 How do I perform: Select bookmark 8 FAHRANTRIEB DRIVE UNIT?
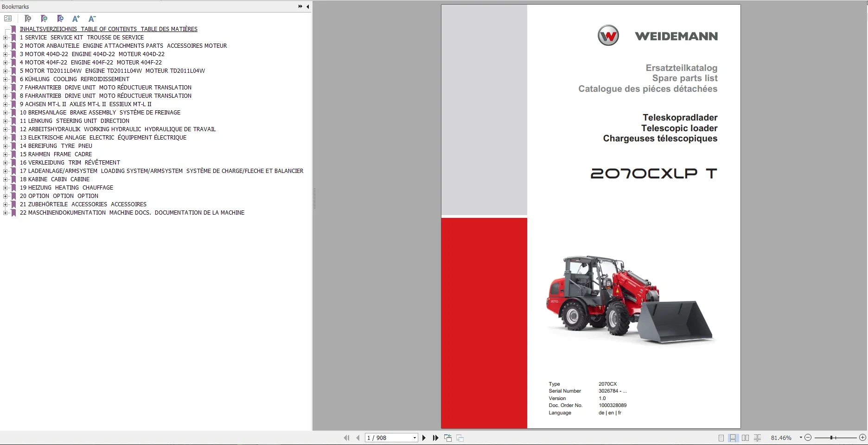tap(106, 96)
